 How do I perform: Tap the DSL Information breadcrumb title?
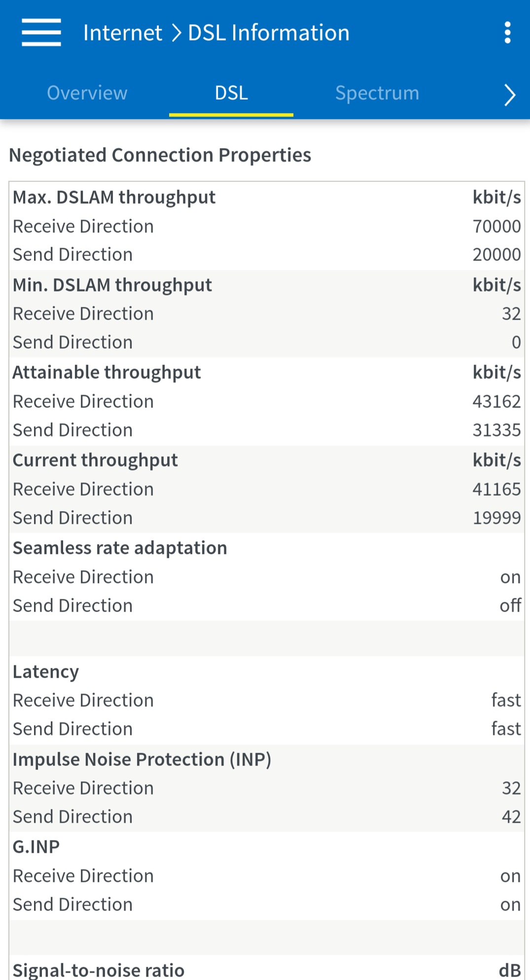click(269, 33)
